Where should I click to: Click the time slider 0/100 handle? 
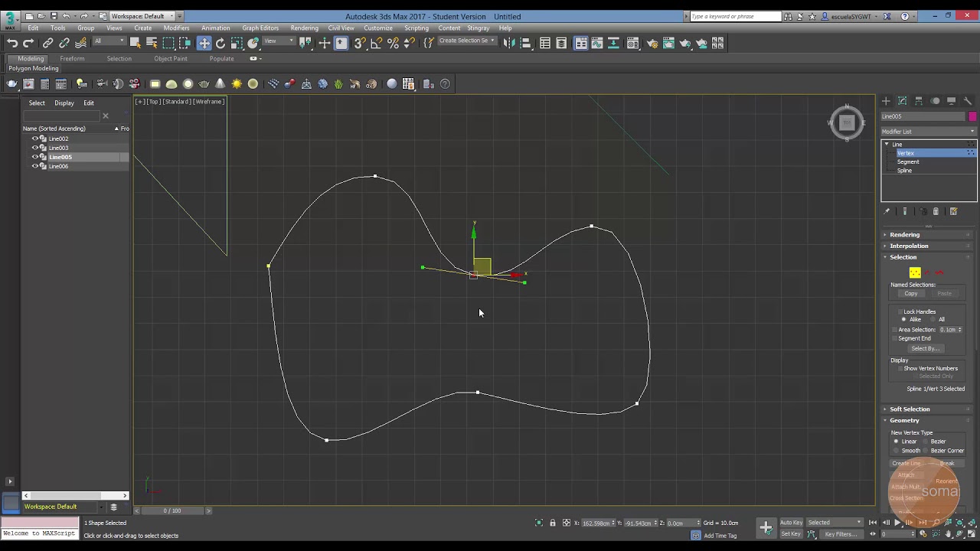pyautogui.click(x=172, y=510)
